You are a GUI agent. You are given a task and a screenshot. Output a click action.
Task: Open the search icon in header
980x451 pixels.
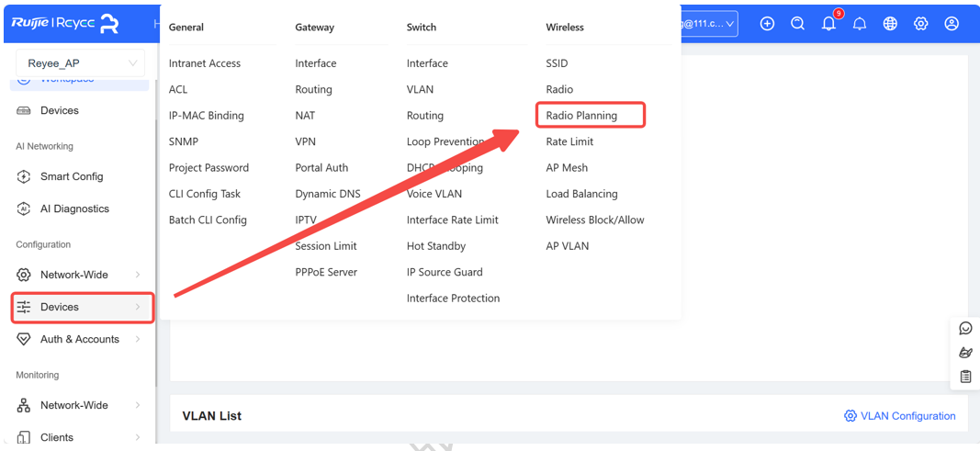click(x=797, y=24)
